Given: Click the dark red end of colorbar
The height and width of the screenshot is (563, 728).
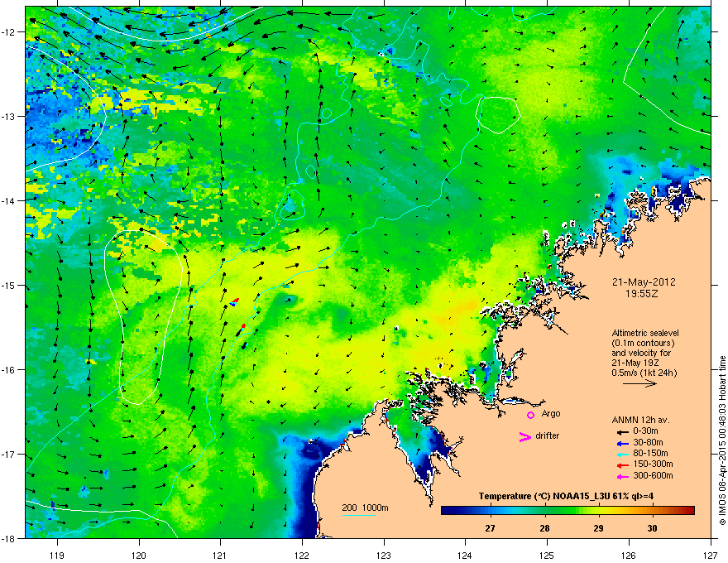Looking at the screenshot, I should pyautogui.click(x=690, y=511).
